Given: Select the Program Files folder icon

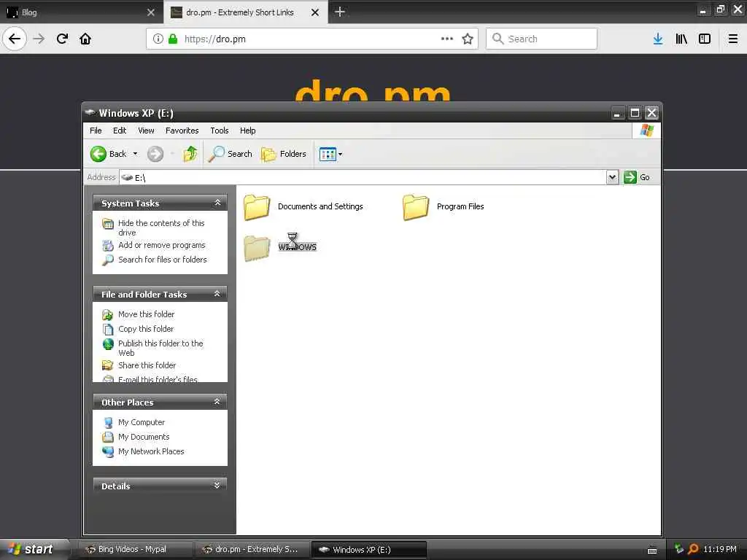Looking at the screenshot, I should point(415,207).
